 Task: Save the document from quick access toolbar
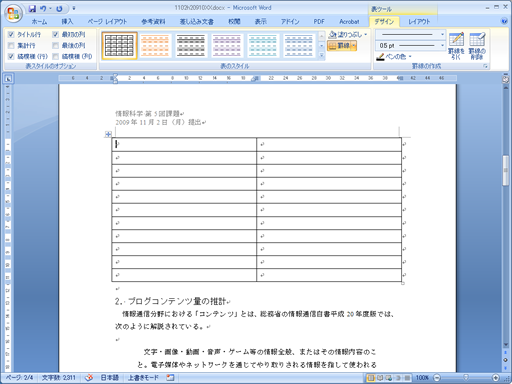coord(32,9)
